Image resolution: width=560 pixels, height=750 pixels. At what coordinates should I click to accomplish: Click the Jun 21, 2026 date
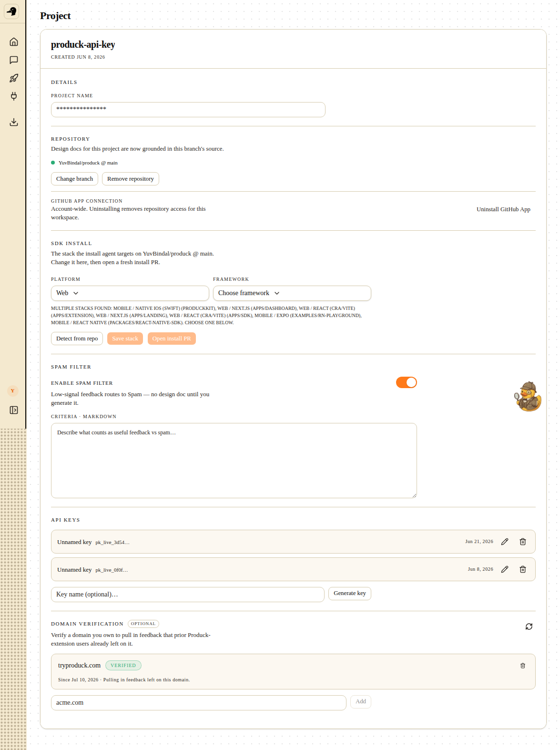479,542
